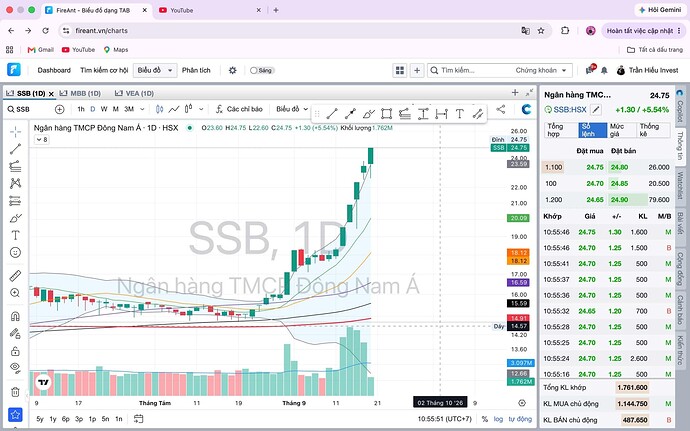Expand the indicator legend collapse arrow 8
The height and width of the screenshot is (431, 690).
click(42, 140)
